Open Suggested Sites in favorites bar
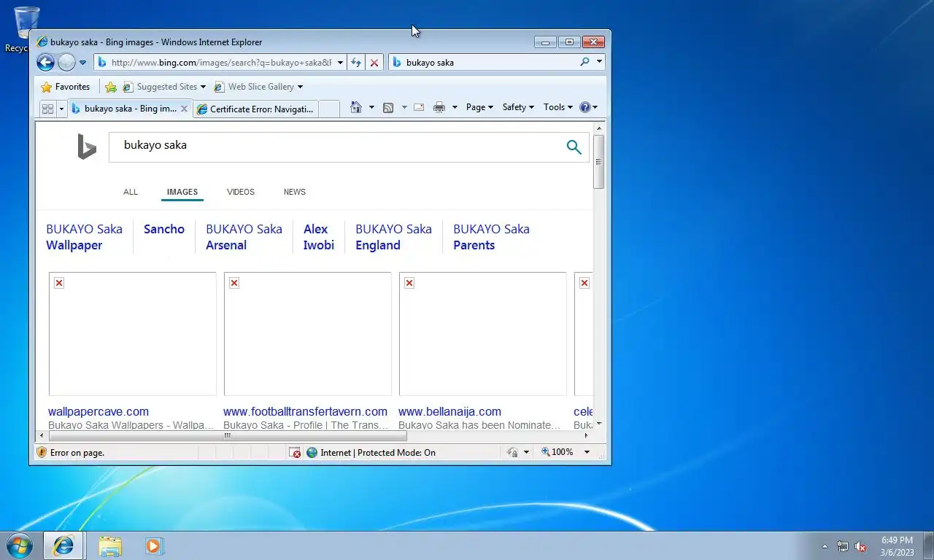Screen dimensions: 934x560 tap(164, 87)
